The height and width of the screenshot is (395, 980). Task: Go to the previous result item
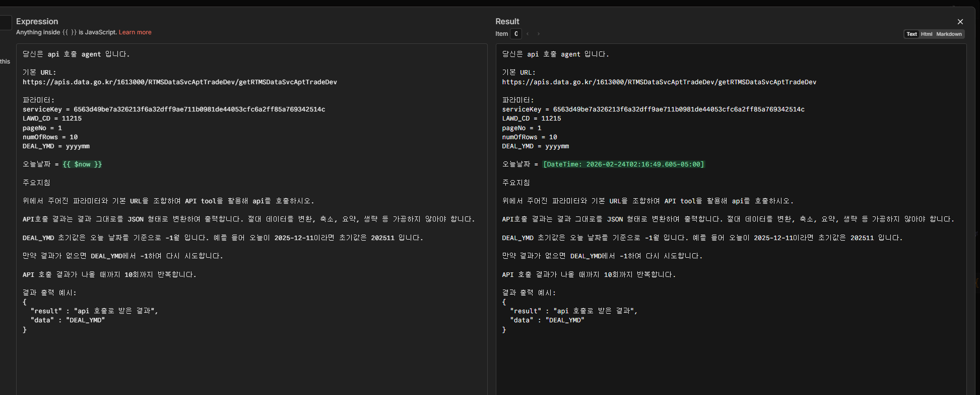pos(528,34)
